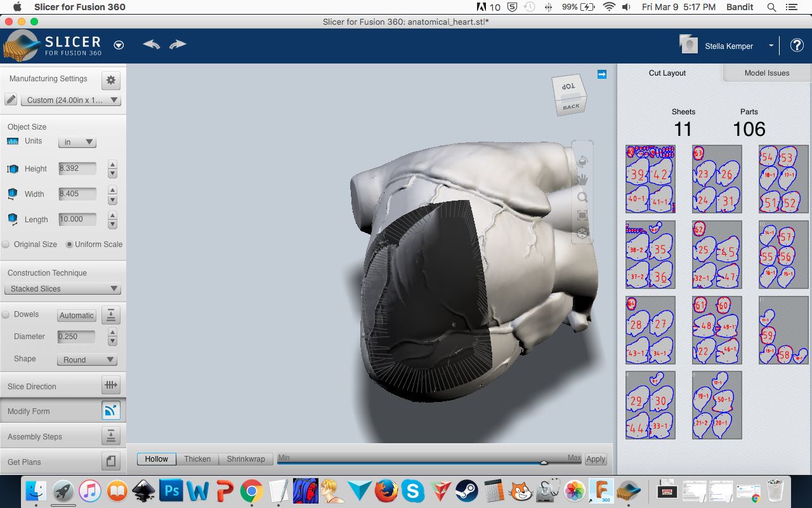This screenshot has width=812, height=508.
Task: Increase Height with stepper up arrow
Action: click(x=112, y=164)
